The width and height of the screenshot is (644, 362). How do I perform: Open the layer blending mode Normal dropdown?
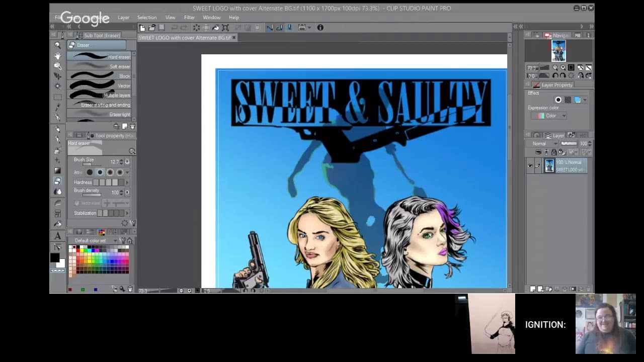tap(542, 144)
